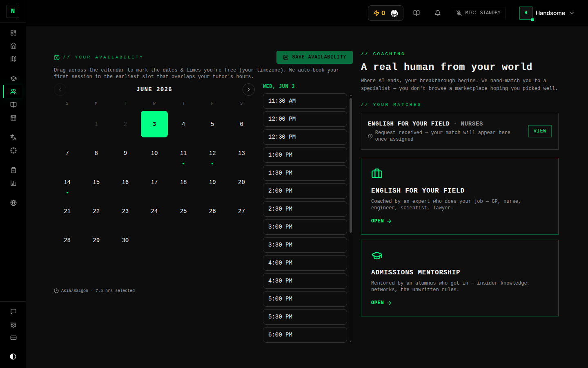Image resolution: width=588 pixels, height=368 pixels.
Task: Select June 30 on the calendar
Action: (125, 240)
